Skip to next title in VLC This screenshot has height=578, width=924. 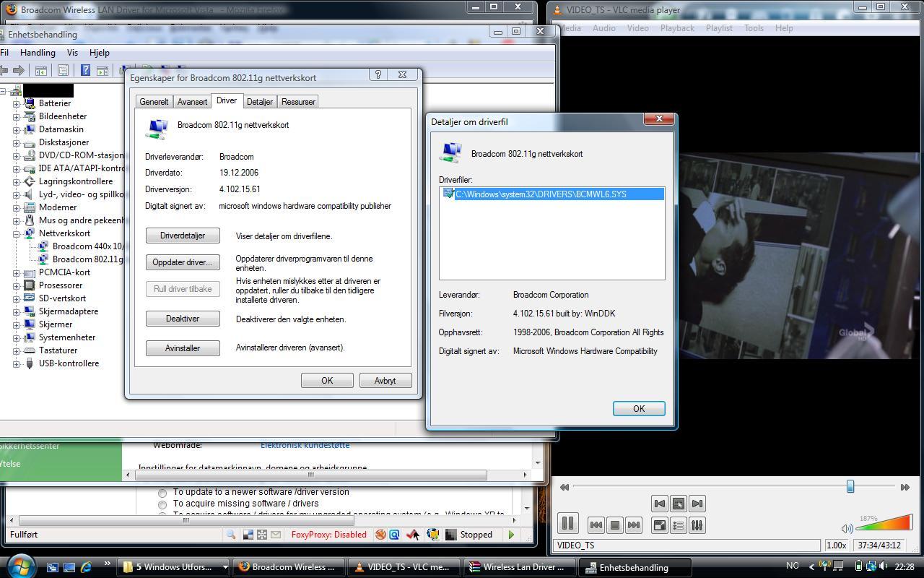(x=634, y=525)
